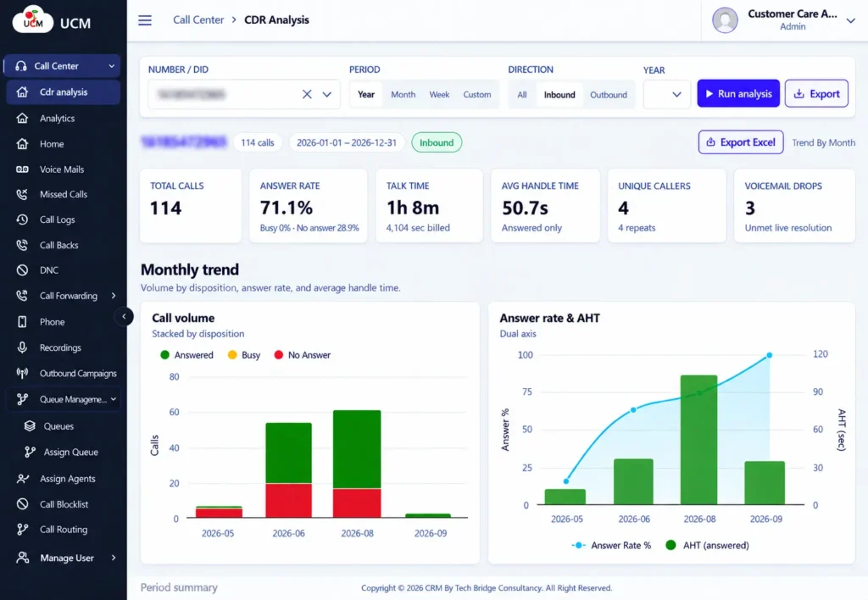Click the Total Calls card
The width and height of the screenshot is (868, 600).
[191, 206]
